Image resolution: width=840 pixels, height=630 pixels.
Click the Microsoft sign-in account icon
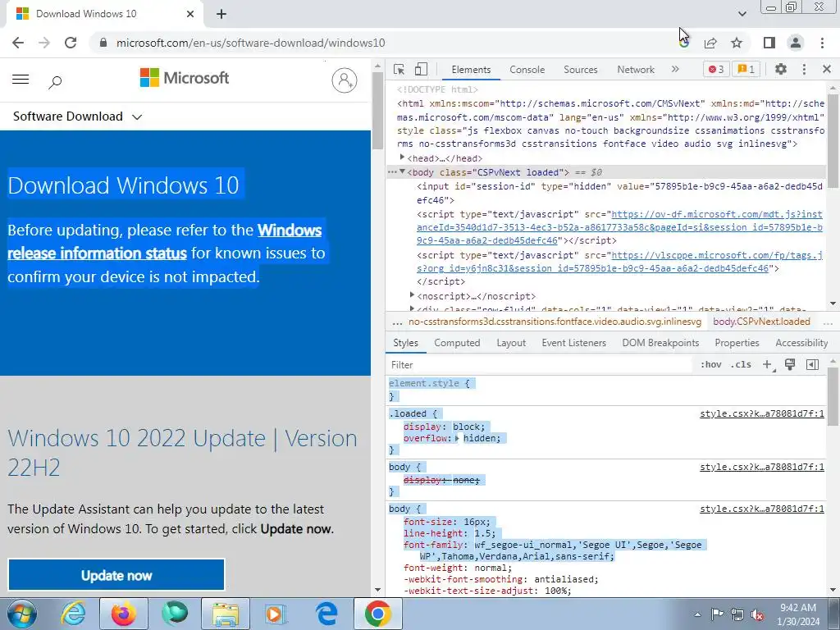(345, 80)
